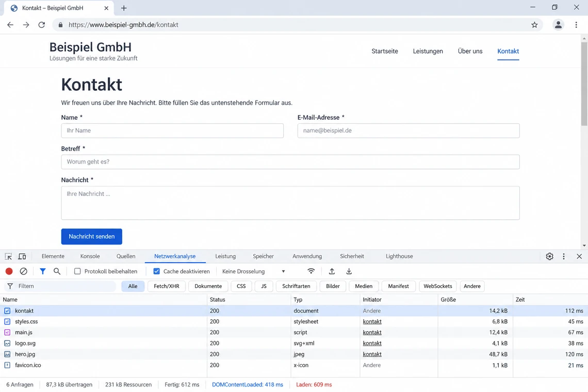Toggle device toolbar icon in DevTools
The height and width of the screenshot is (392, 588).
22,256
